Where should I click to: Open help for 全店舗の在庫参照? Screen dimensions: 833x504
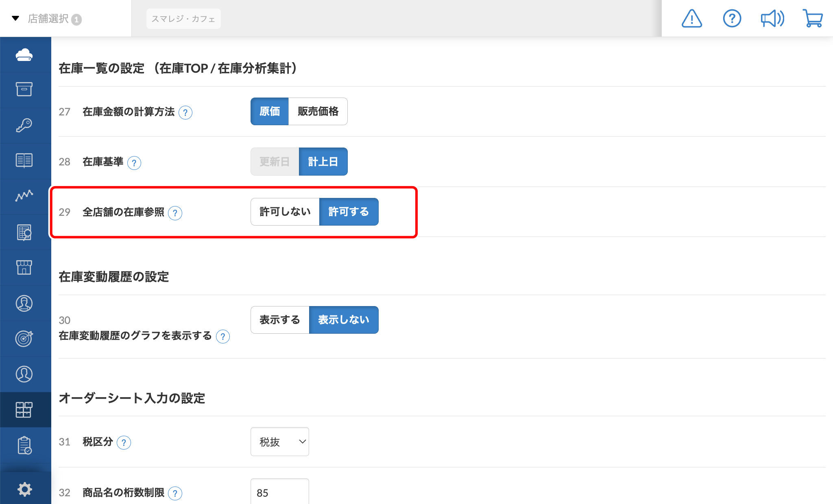(x=175, y=213)
